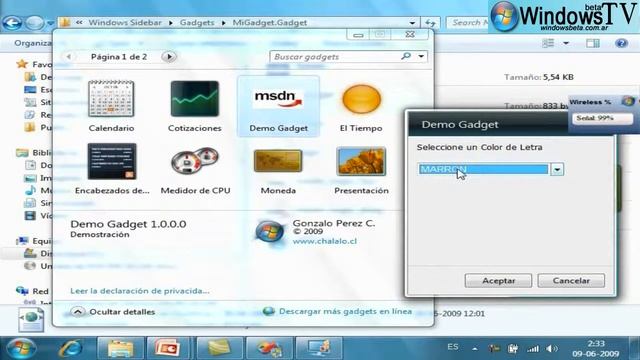Go to previous gadget page arrow

pyautogui.click(x=69, y=57)
